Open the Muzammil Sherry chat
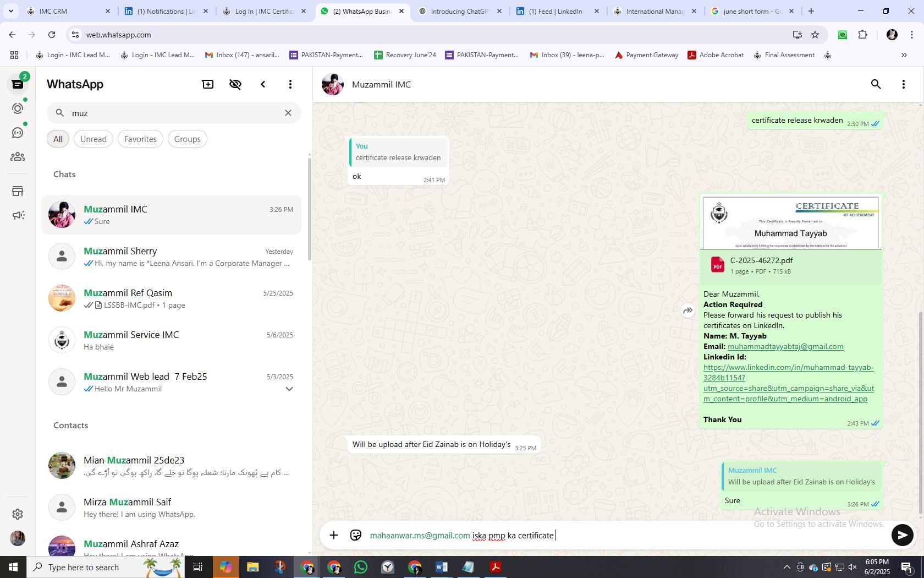The image size is (924, 578). coord(172,257)
